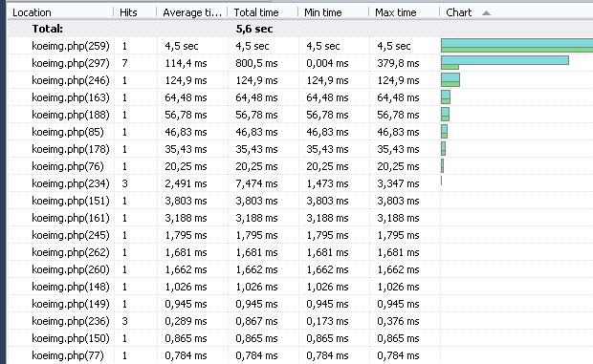Sort by the Location column header
Screen dimensions: 593x364
60,12
